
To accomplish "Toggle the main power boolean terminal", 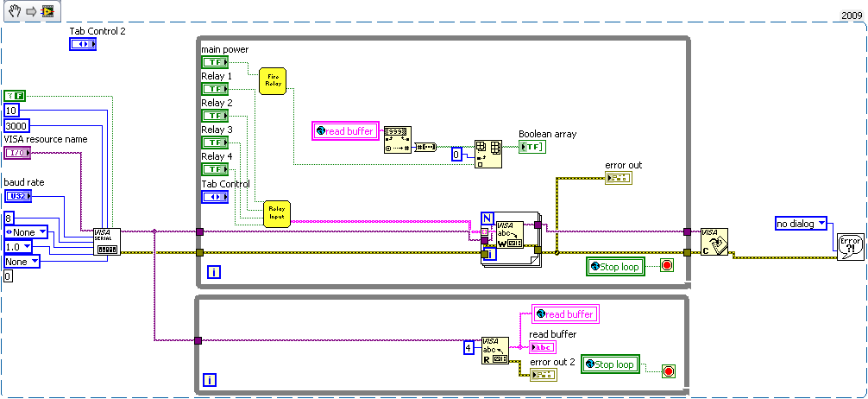I will (x=215, y=62).
